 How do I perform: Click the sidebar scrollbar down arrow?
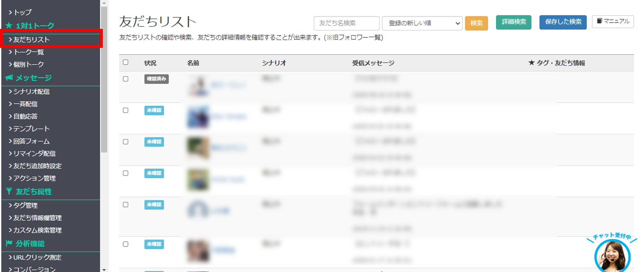coord(104,269)
